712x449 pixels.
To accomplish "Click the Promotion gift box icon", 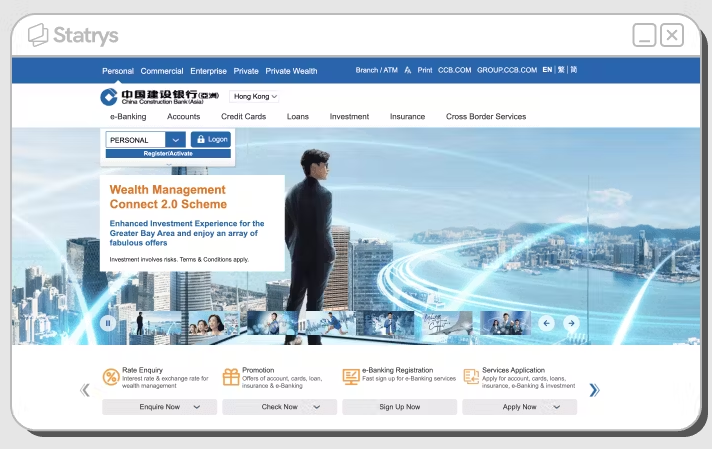I will 231,377.
